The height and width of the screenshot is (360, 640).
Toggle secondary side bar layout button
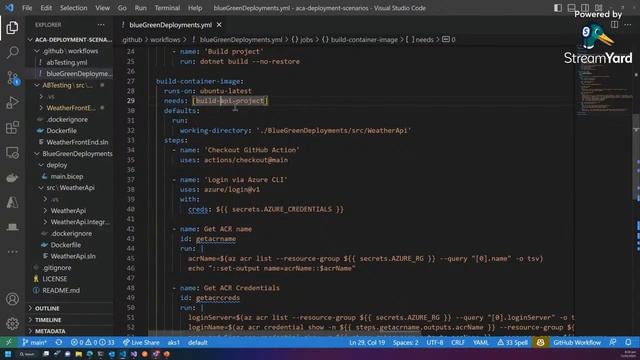[x=585, y=8]
